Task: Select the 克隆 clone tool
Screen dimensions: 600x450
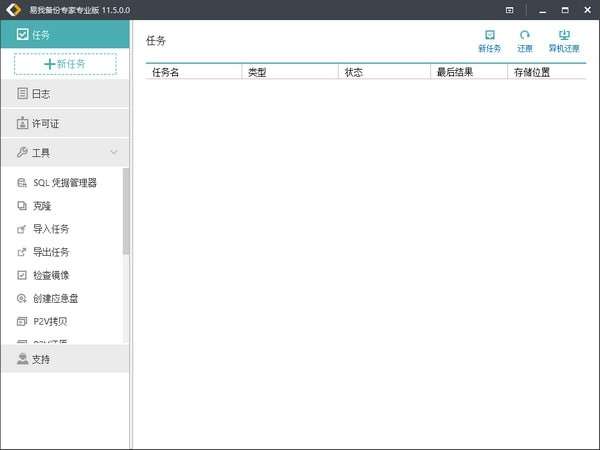Action: point(41,206)
